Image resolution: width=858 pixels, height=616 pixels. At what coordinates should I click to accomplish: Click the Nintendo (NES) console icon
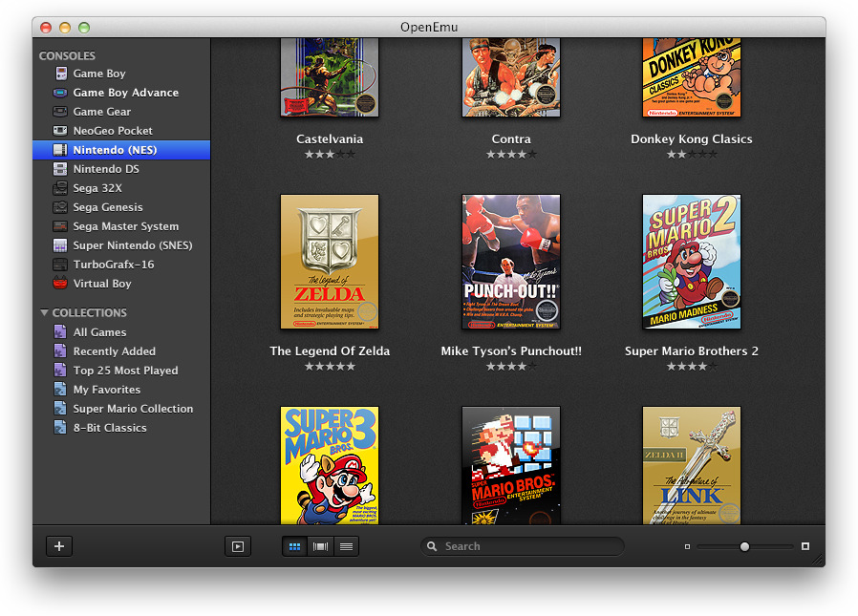(60, 150)
